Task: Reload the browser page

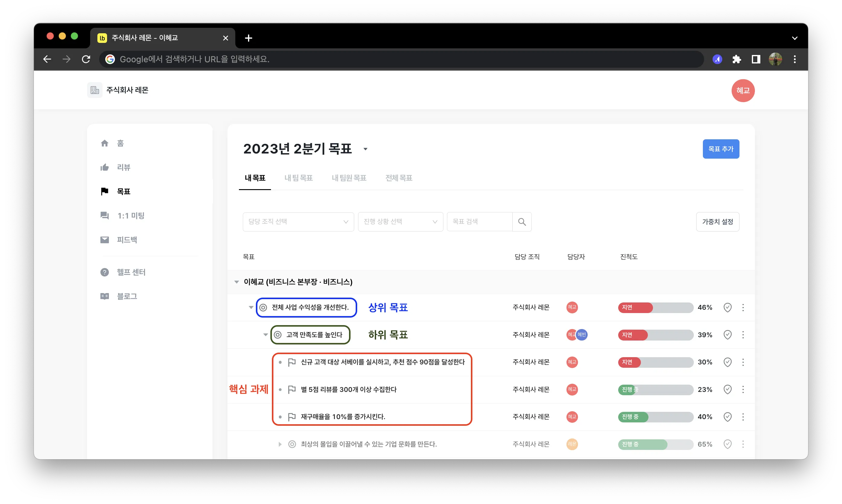Action: click(x=86, y=59)
